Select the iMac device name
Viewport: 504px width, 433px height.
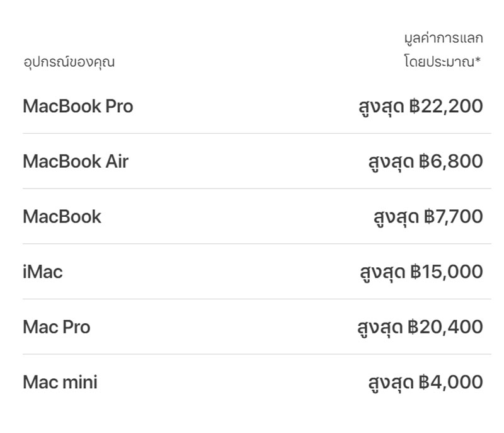point(43,272)
